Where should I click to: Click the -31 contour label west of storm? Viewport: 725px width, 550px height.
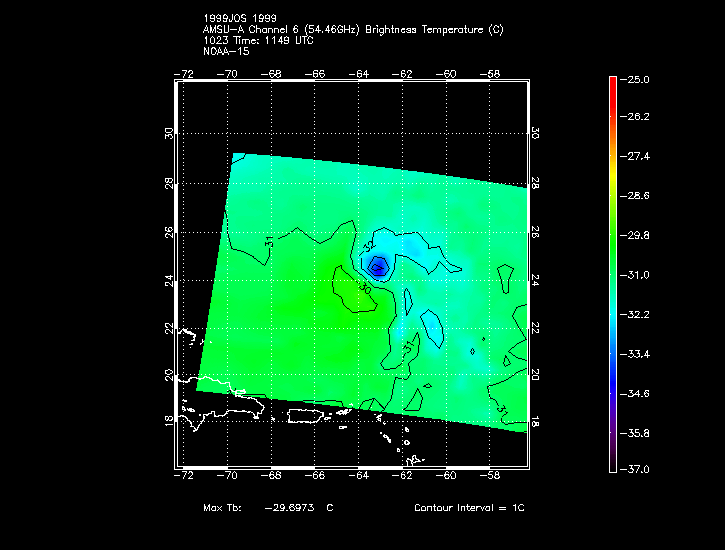click(x=270, y=242)
